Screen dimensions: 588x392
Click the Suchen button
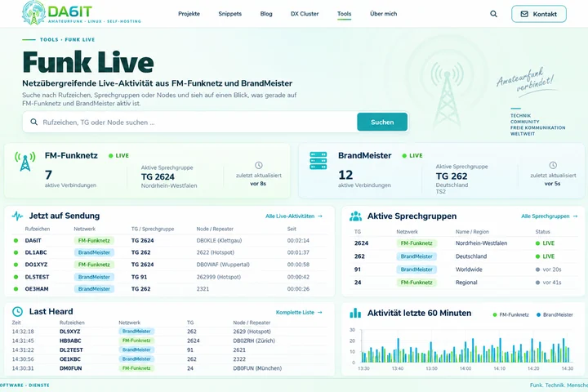coord(382,122)
